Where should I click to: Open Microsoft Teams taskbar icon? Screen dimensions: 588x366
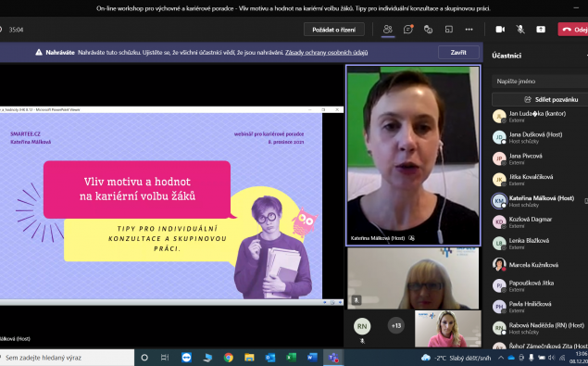333,358
